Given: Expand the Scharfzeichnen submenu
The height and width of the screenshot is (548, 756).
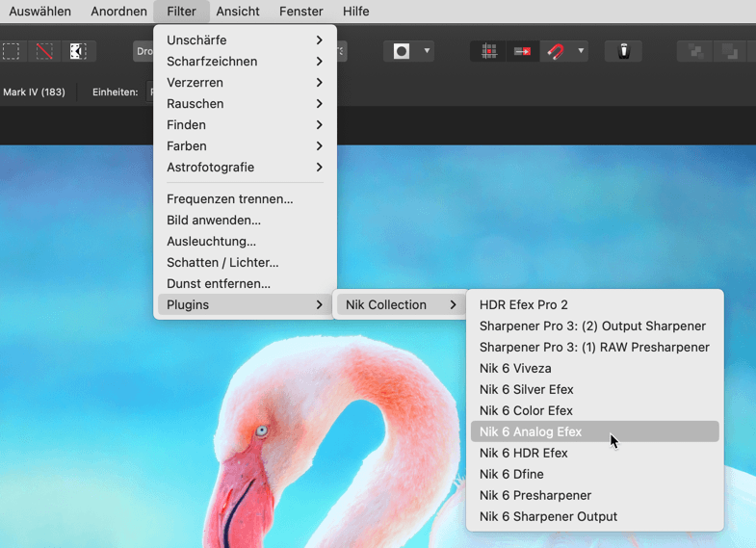Looking at the screenshot, I should tap(245, 62).
